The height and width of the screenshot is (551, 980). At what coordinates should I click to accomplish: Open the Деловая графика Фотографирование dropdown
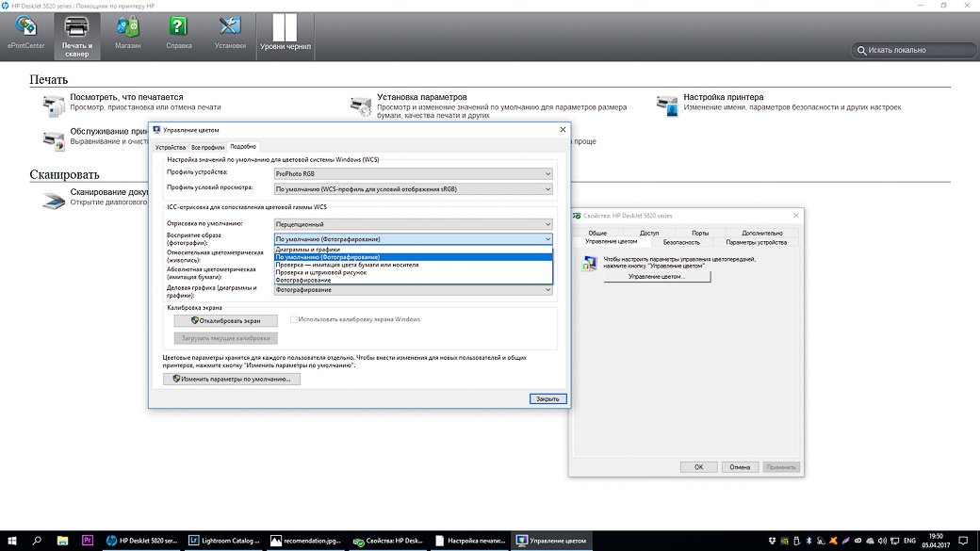[413, 290]
